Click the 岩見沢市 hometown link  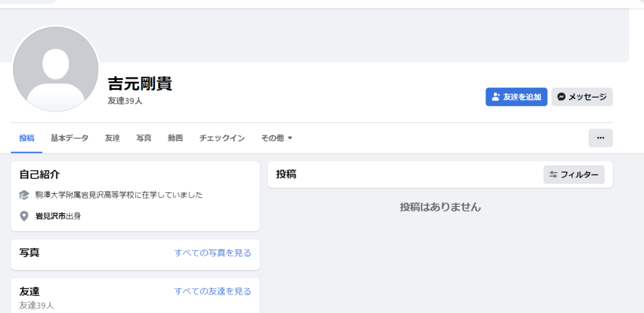pos(50,216)
